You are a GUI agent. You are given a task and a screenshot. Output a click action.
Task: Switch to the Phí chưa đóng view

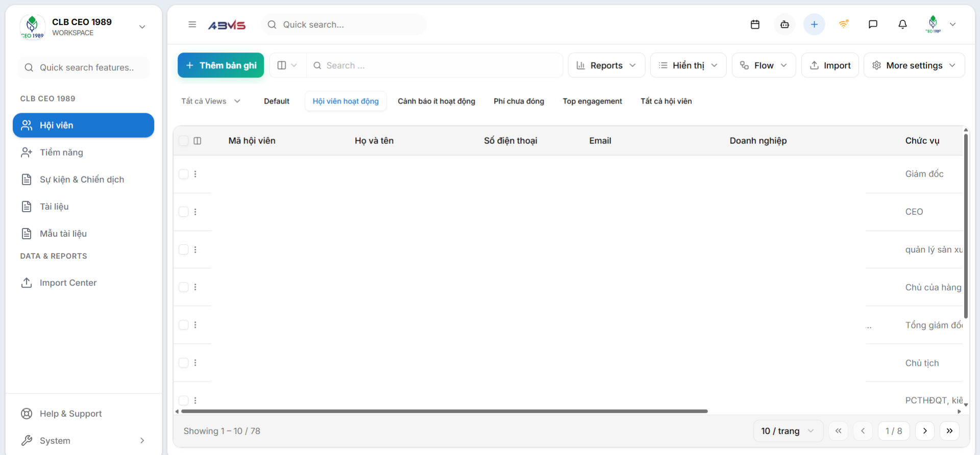point(519,101)
